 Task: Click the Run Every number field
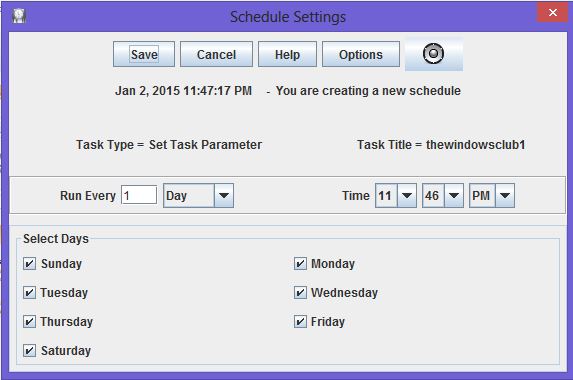[x=139, y=195]
